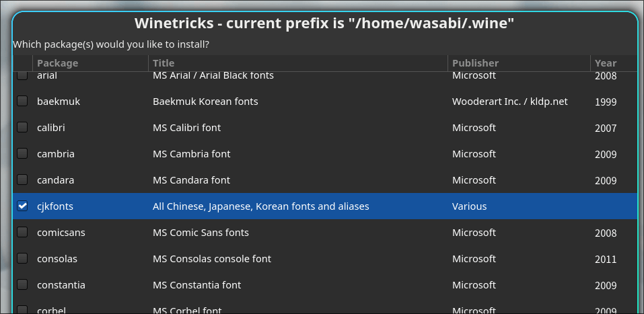Click year 2008 in comicsans row
The height and width of the screenshot is (314, 644).
coord(606,233)
